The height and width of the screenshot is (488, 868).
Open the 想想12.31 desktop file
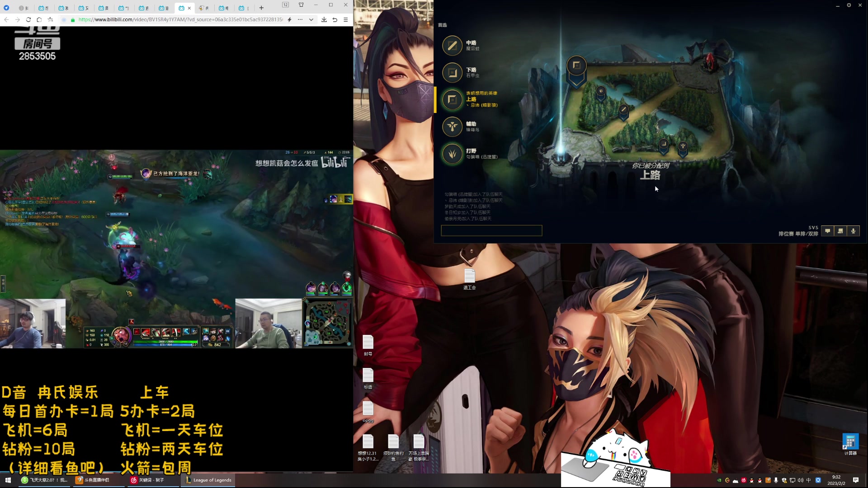[x=368, y=448]
